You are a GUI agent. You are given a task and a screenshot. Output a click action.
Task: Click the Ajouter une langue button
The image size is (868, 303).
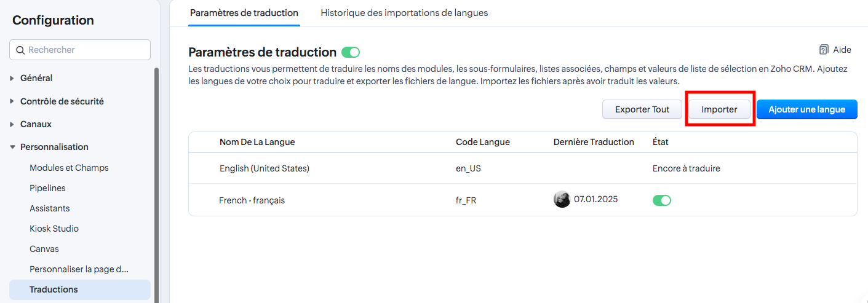[806, 109]
